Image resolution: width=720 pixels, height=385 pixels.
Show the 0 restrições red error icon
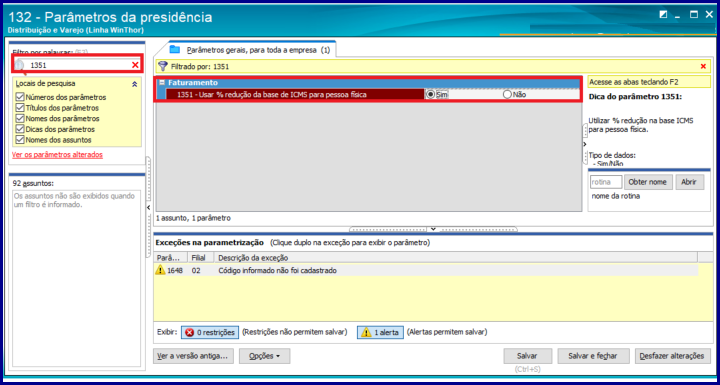pyautogui.click(x=189, y=332)
